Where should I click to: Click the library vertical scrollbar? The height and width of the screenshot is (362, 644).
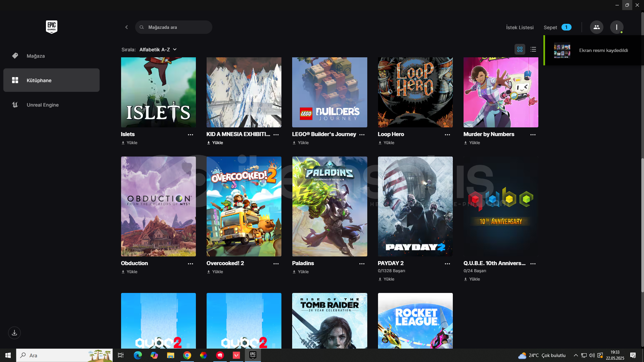point(642,225)
